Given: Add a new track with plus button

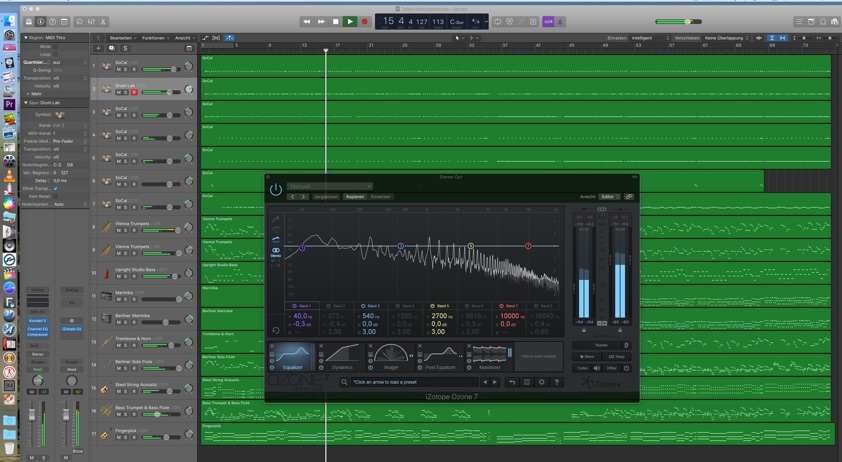Looking at the screenshot, I should [x=98, y=48].
